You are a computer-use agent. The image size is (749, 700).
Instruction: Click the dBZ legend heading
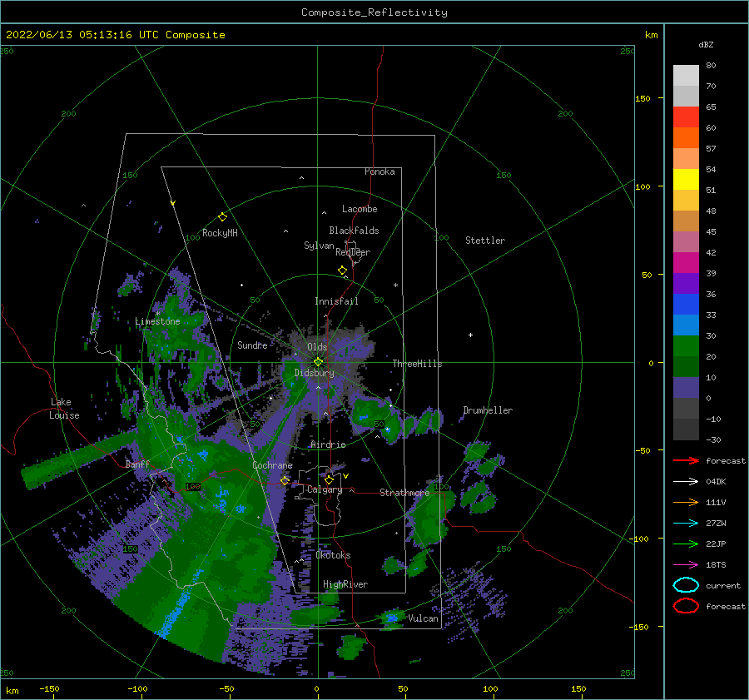(706, 45)
